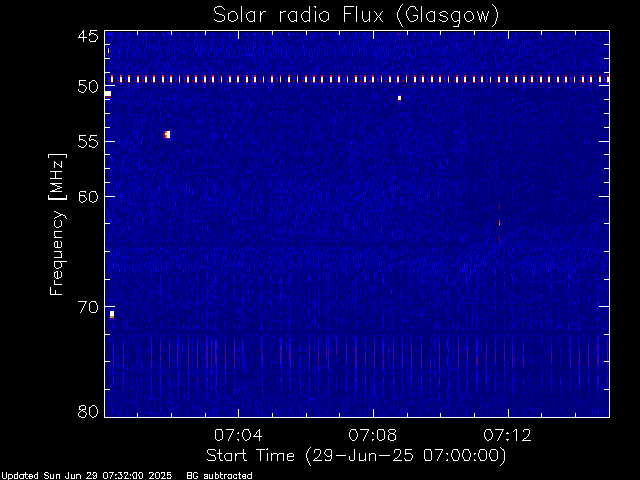Click the 'BG subtracted' note
640x480 pixels.
(x=220, y=476)
